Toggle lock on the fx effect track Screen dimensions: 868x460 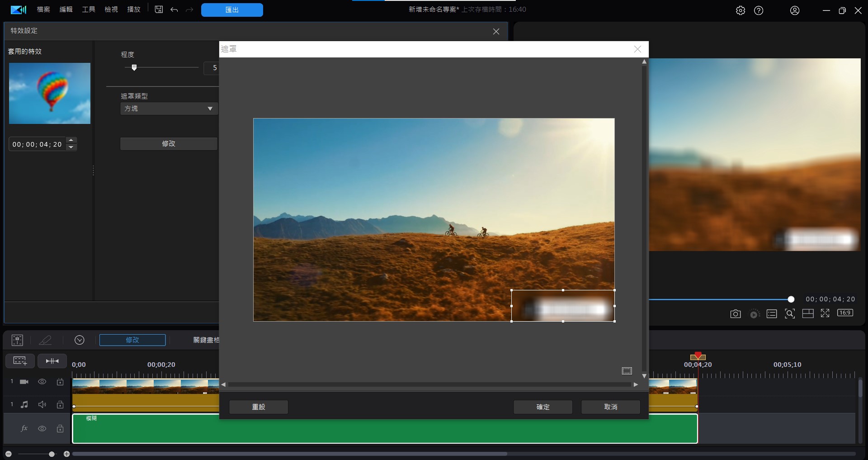(x=60, y=428)
